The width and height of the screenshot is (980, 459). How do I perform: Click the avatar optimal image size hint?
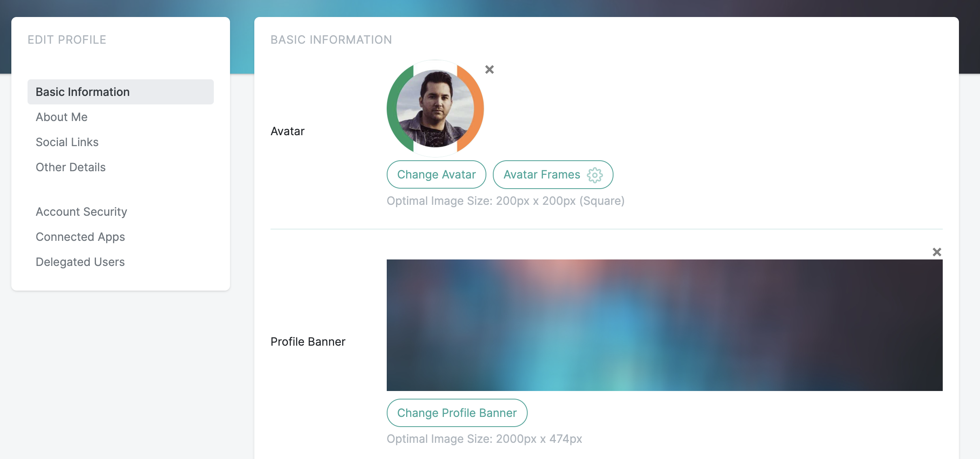point(505,201)
